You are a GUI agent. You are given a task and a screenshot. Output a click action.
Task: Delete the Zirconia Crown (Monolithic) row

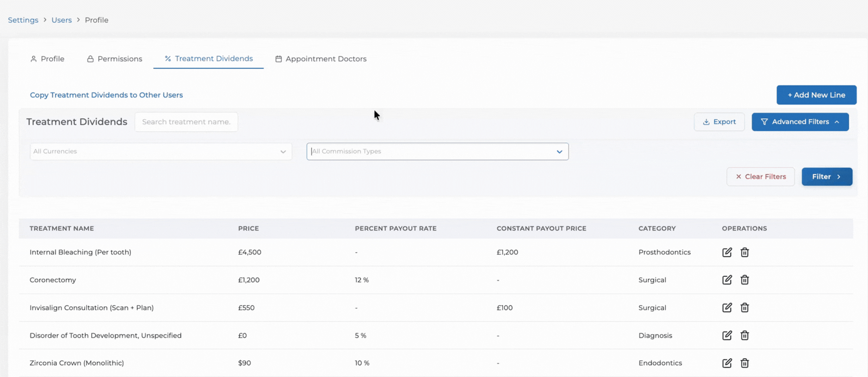click(x=744, y=363)
